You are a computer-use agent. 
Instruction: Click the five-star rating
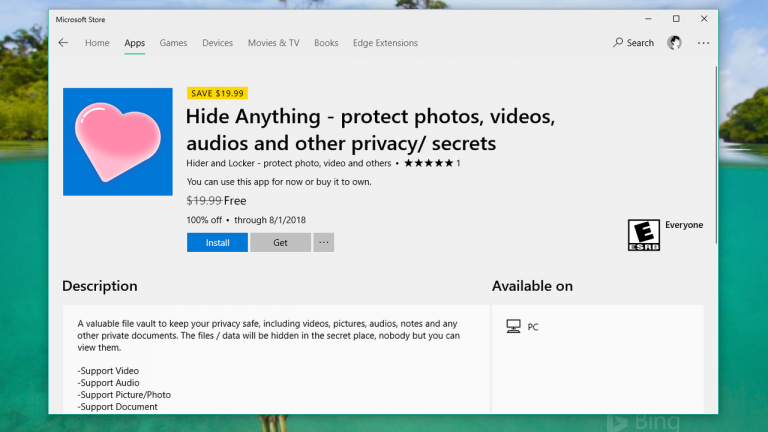click(429, 163)
